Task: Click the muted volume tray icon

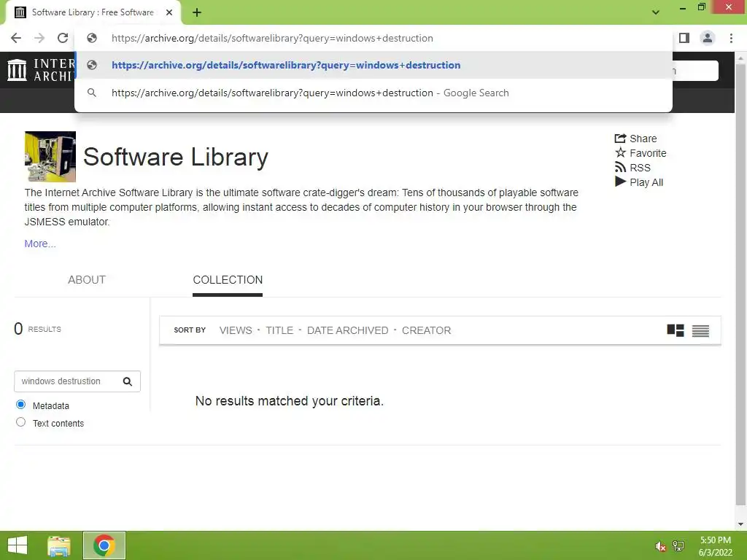Action: (x=660, y=546)
